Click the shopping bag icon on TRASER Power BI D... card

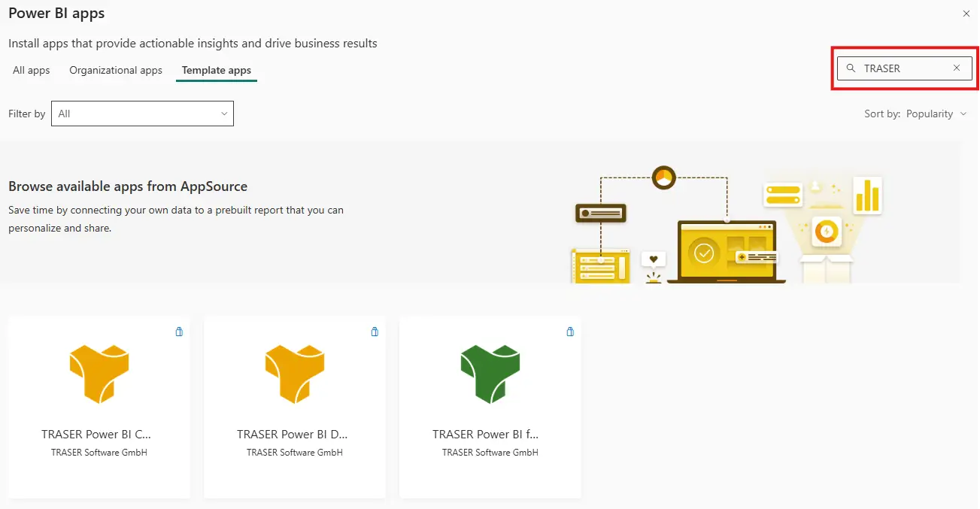click(x=375, y=332)
